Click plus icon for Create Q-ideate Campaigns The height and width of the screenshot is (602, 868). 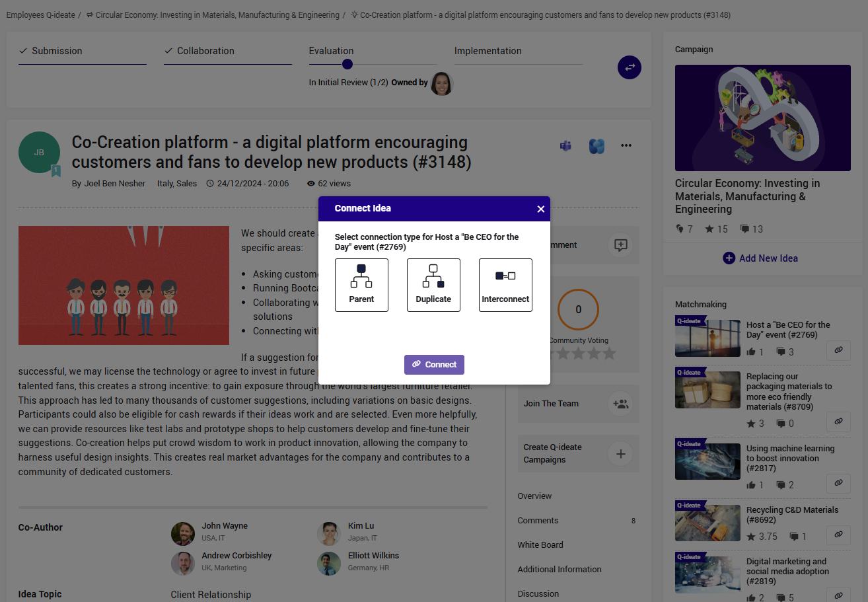tap(620, 454)
